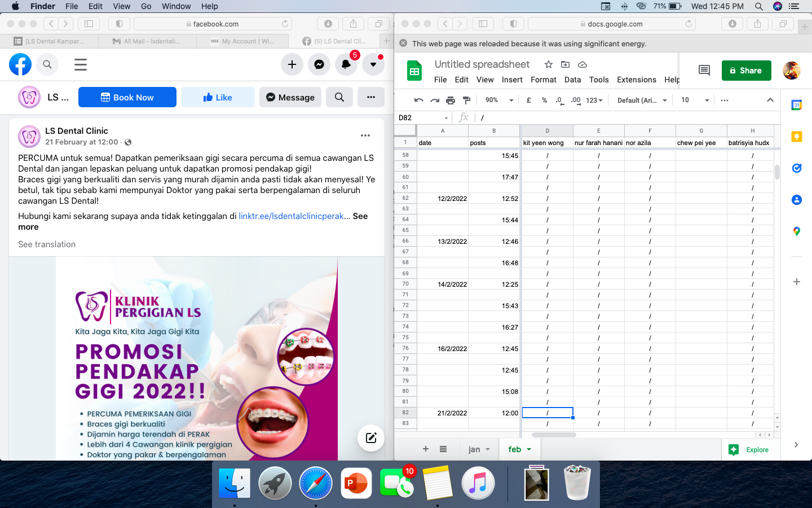812x508 pixels.
Task: Click the Message button
Action: pos(290,97)
